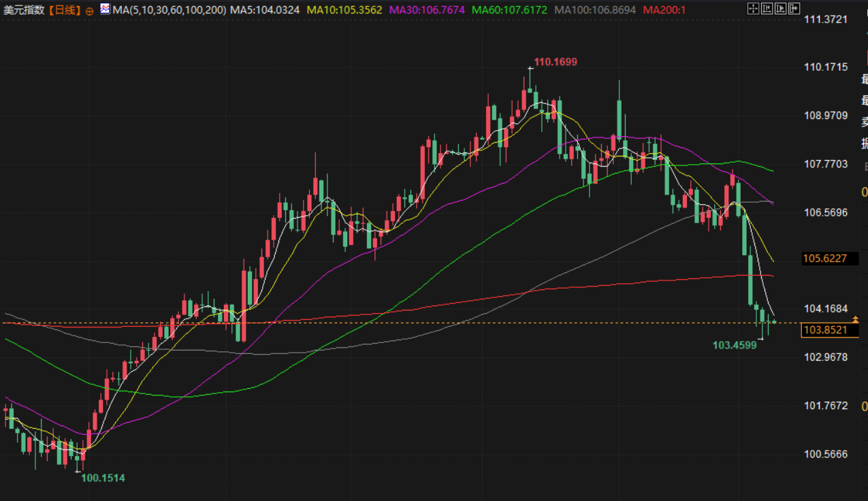868x501 pixels.
Task: Click the rightmost jump-to-latest arrow icon
Action: (794, 9)
